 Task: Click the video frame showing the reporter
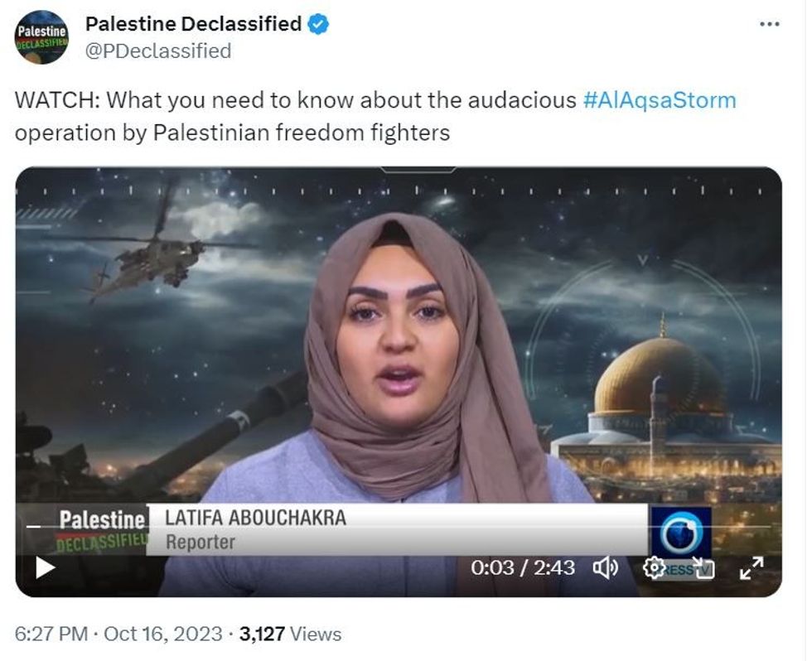(x=399, y=336)
